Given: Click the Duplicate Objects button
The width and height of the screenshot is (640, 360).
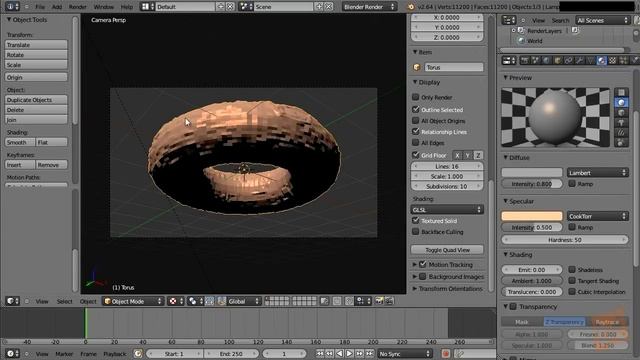Looking at the screenshot, I should [36, 100].
